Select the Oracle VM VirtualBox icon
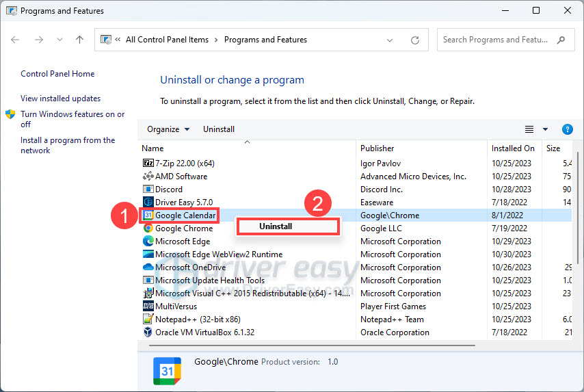This screenshot has height=392, width=584. pos(148,332)
